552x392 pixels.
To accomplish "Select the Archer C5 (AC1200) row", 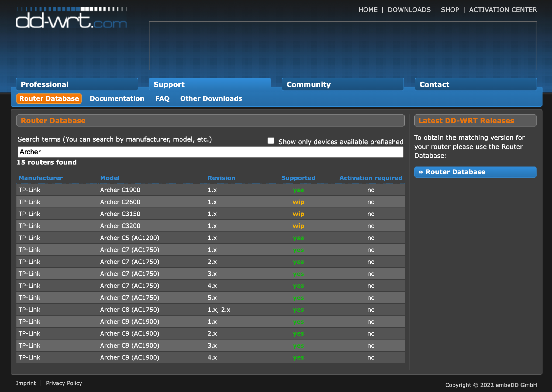I will click(211, 238).
